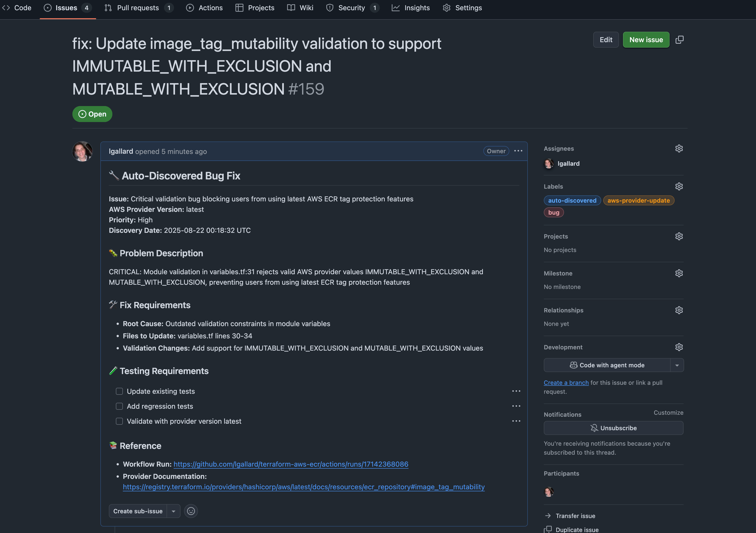Open the Workflow Run link
Image resolution: width=756 pixels, height=533 pixels.
[x=291, y=464]
